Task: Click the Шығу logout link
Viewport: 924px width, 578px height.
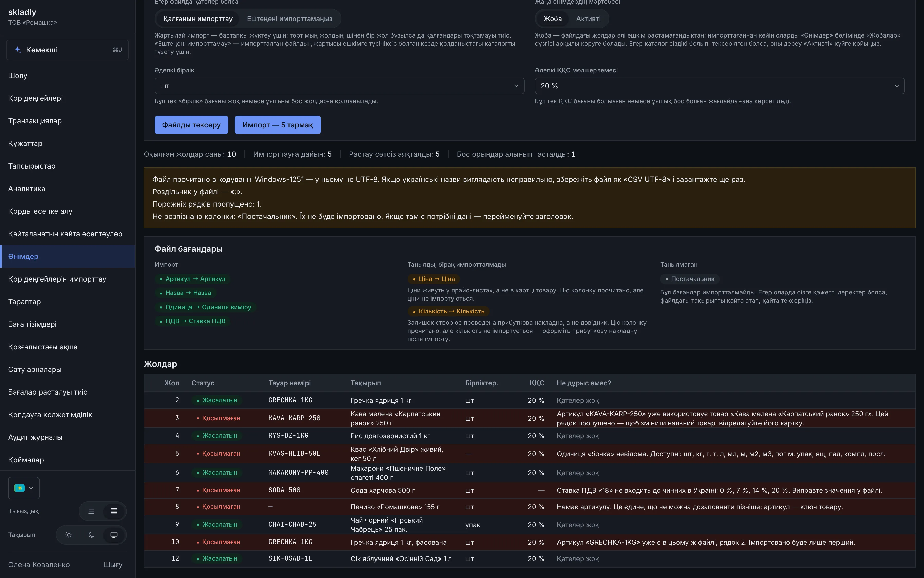Action: (x=113, y=565)
